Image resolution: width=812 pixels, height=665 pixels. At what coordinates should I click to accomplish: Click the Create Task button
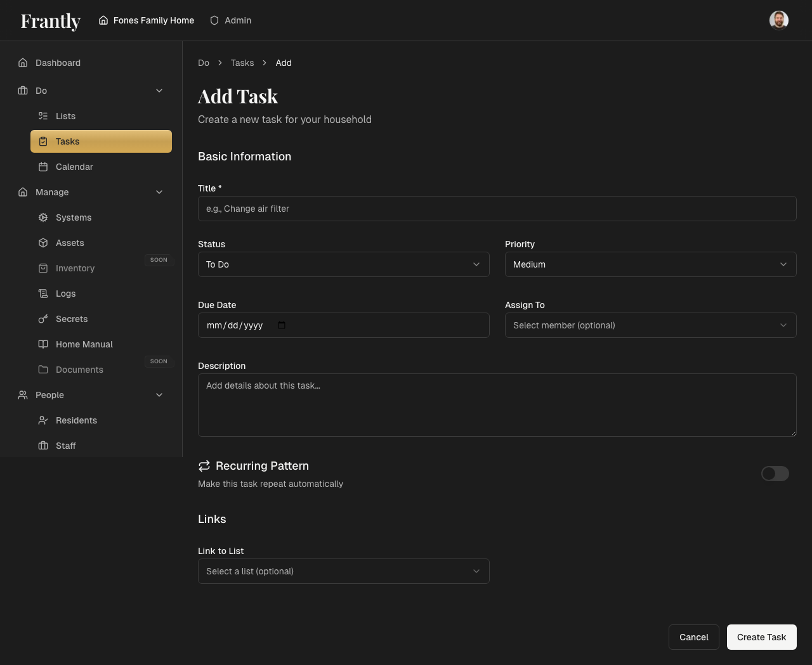click(x=761, y=637)
